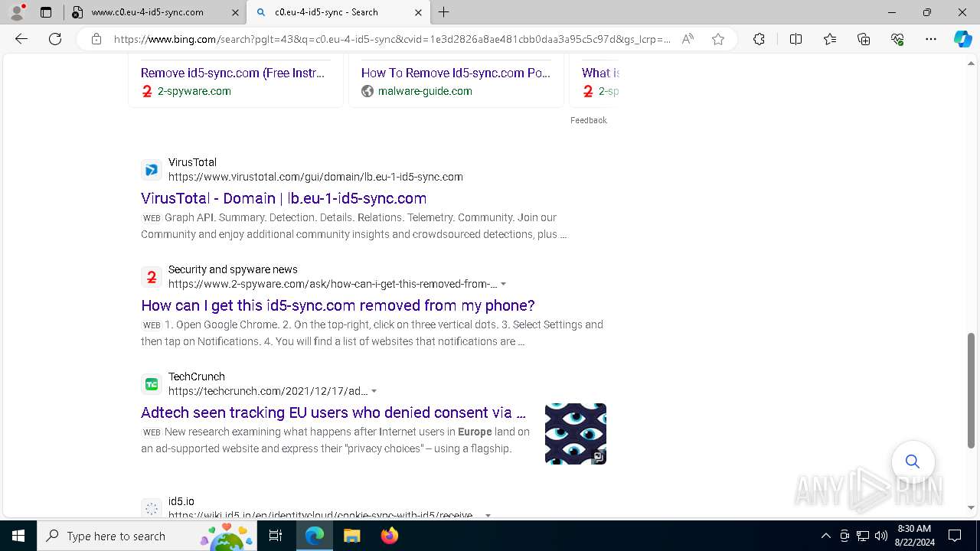
Task: Expand dropdown arrow beside techcrunch.com URL
Action: (x=374, y=392)
